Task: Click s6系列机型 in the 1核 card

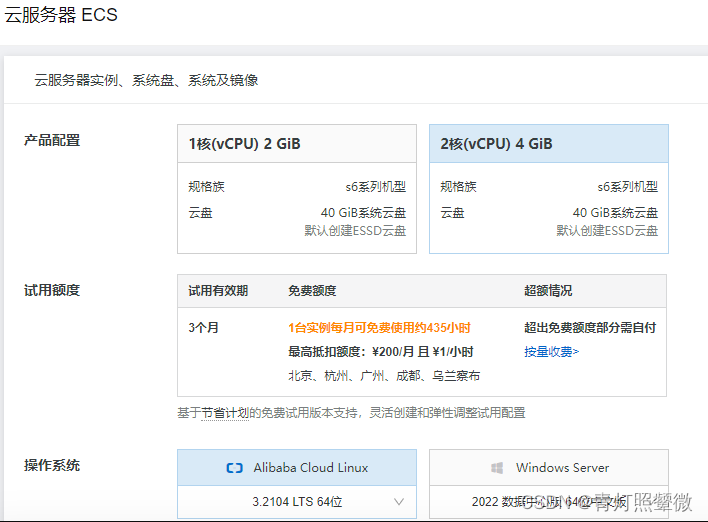Action: 376,186
